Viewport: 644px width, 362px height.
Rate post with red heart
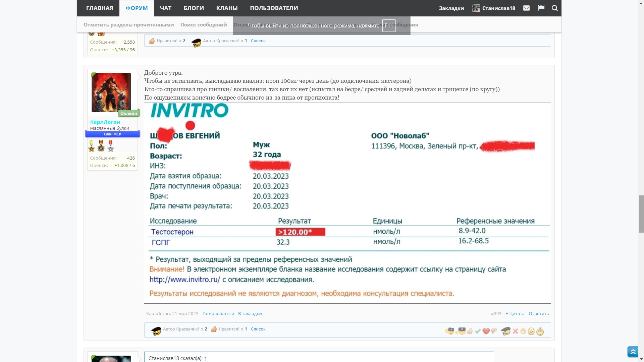point(486,331)
